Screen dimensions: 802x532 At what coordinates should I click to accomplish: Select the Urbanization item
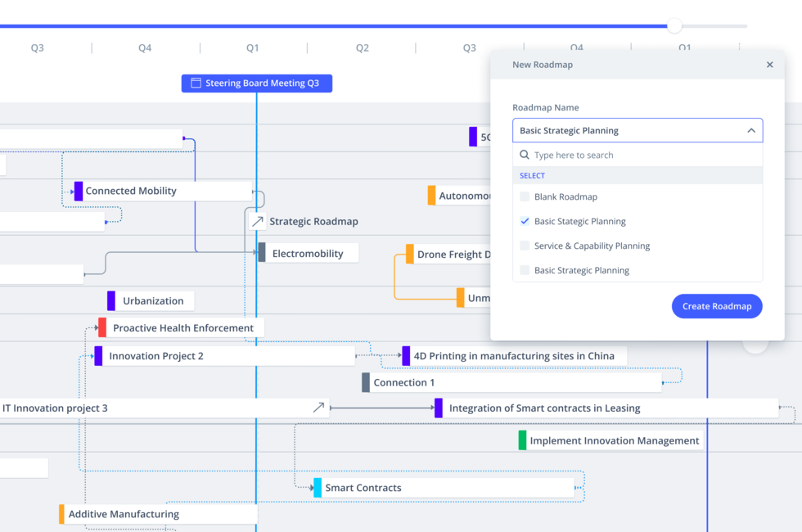click(151, 301)
